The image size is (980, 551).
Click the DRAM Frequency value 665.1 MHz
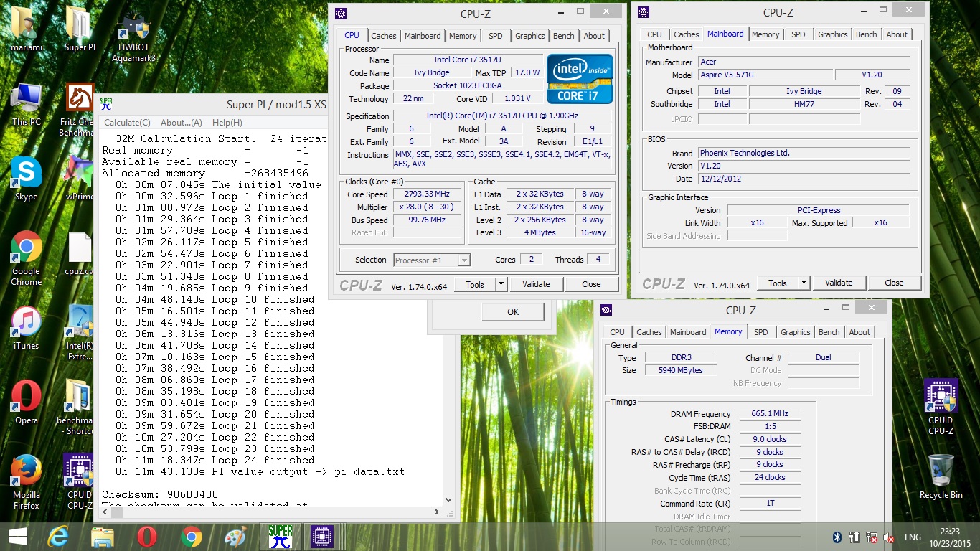pos(769,414)
